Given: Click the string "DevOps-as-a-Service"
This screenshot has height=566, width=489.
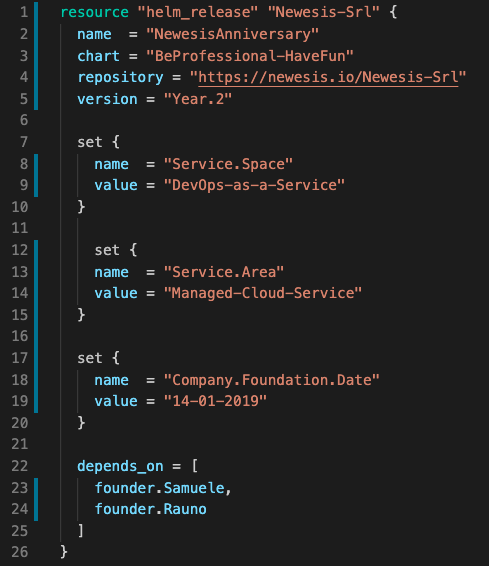Looking at the screenshot, I should (254, 185).
